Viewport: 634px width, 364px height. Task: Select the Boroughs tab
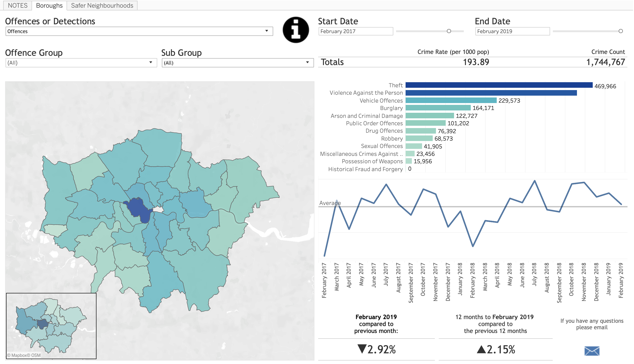(49, 5)
